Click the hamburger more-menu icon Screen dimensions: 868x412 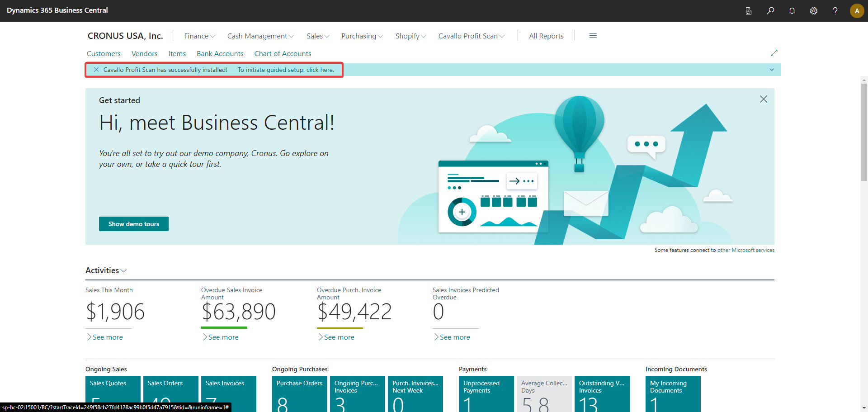pos(593,36)
